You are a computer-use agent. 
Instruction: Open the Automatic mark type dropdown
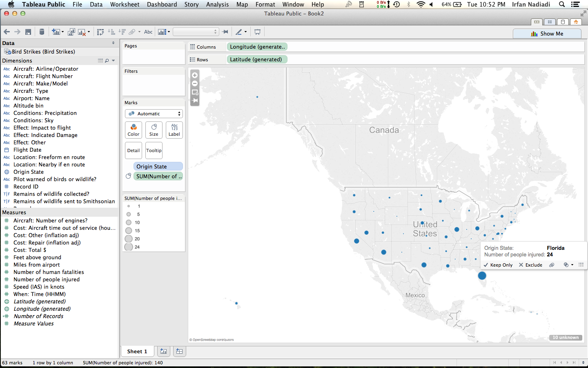[x=154, y=114]
